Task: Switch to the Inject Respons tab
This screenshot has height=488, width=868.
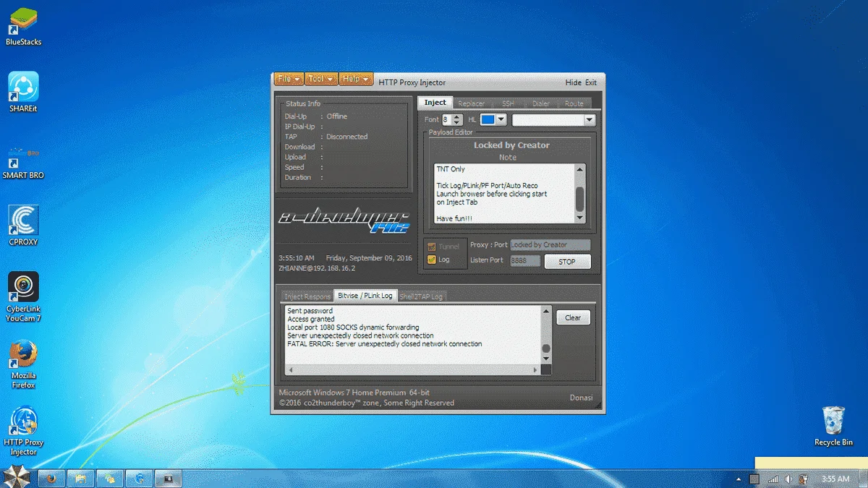Action: click(307, 296)
